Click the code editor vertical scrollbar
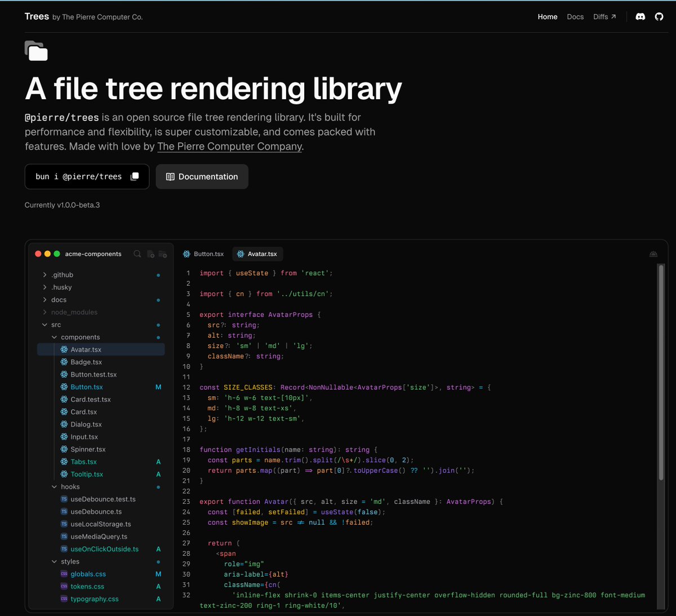Viewport: 676px width, 616px height. click(x=661, y=373)
